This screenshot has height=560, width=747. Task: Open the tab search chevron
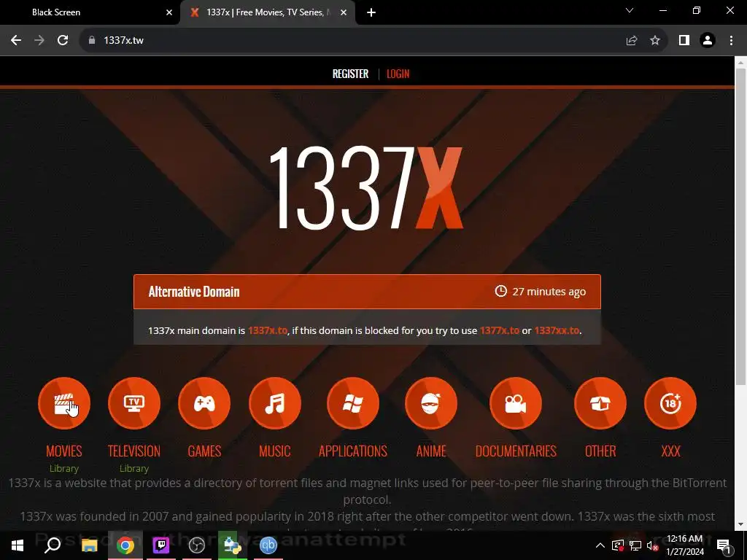[630, 10]
